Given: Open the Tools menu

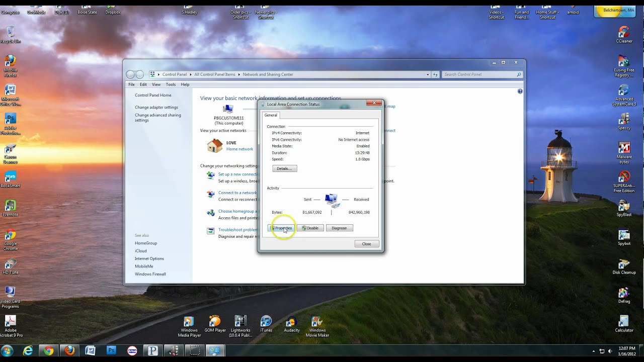Looking at the screenshot, I should 171,84.
